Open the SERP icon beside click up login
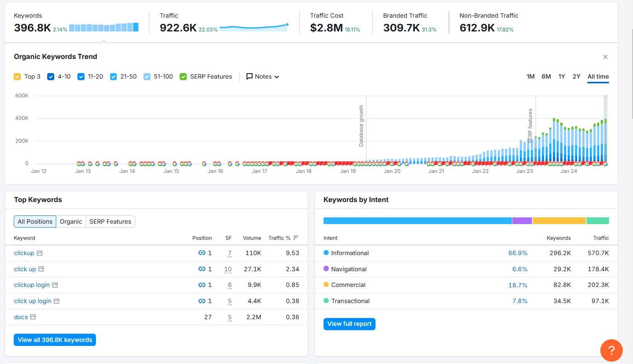The height and width of the screenshot is (364, 633). [x=57, y=301]
